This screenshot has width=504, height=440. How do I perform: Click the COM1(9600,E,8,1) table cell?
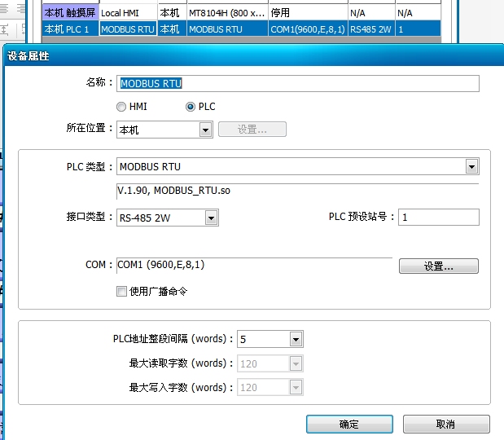coord(307,29)
